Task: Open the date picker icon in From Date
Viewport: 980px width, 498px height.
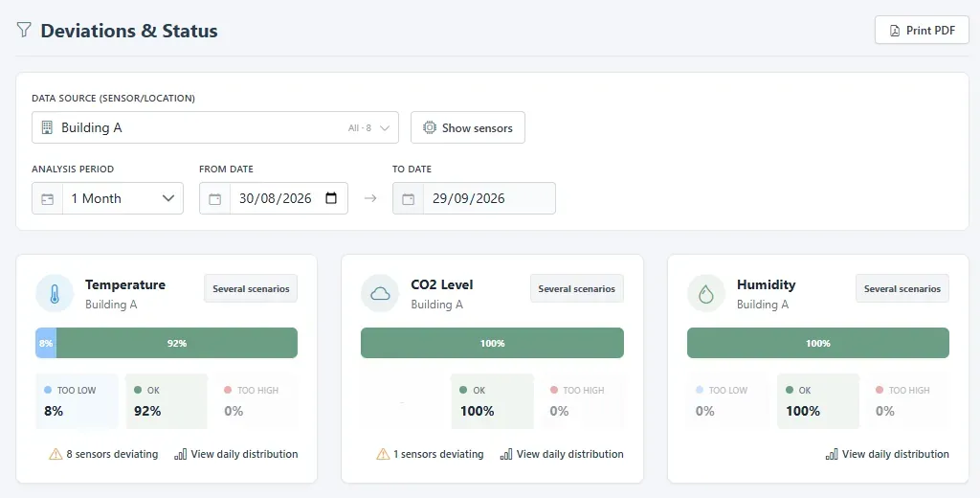Action: (x=331, y=198)
